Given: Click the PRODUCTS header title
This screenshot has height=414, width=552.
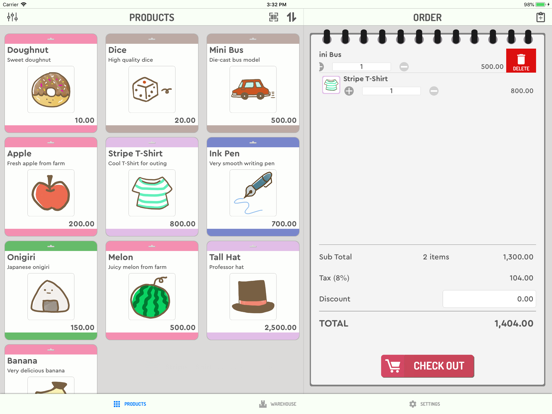Looking at the screenshot, I should point(152,17).
